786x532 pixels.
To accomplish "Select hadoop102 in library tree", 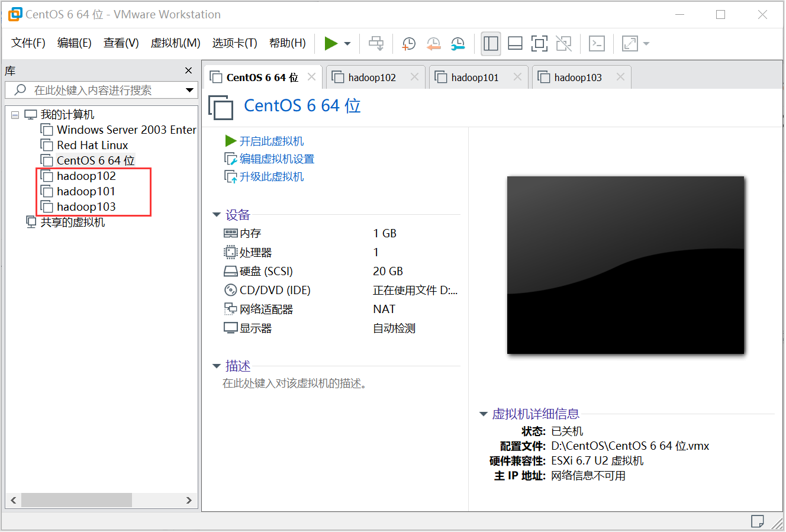I will [x=78, y=176].
